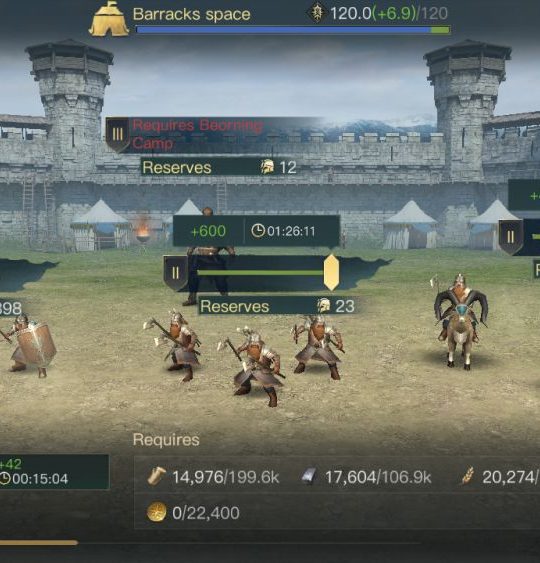This screenshot has height=563, width=540.
Task: Tap the wood resource icon
Action: point(156,476)
